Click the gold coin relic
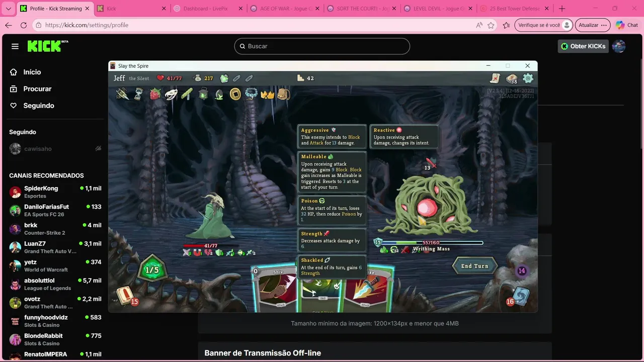 click(235, 94)
